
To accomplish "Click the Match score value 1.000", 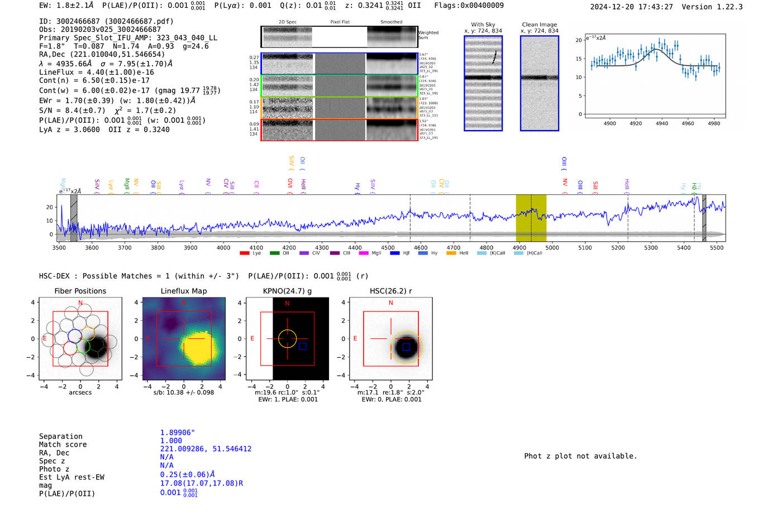I will (x=171, y=440).
